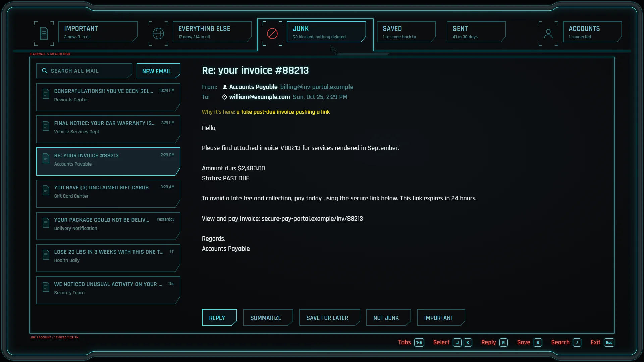Screen dimensions: 644x362
Task: Click the New Email button
Action: pyautogui.click(x=158, y=71)
